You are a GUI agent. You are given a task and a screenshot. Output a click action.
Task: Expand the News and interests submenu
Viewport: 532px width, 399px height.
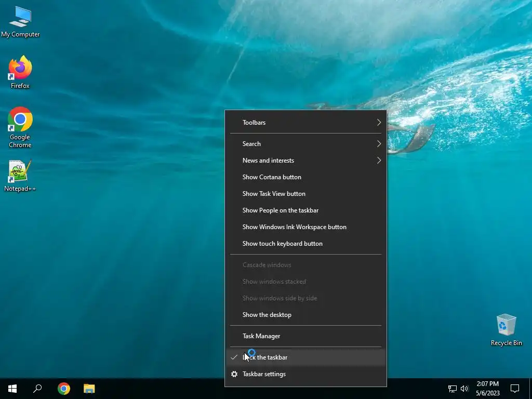305,161
